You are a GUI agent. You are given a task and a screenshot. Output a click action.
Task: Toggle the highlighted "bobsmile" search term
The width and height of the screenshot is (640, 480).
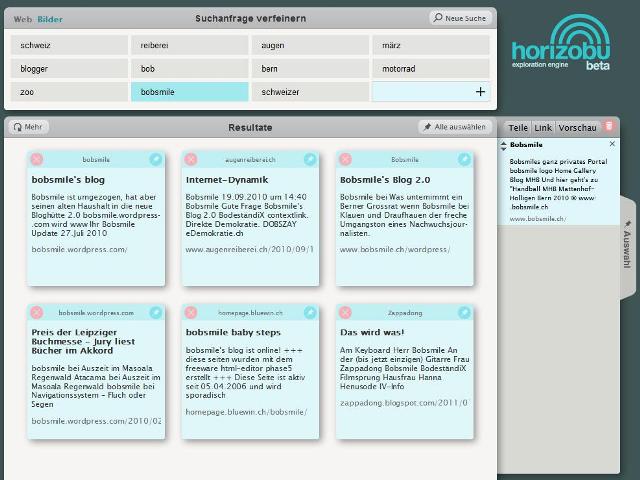click(x=189, y=92)
